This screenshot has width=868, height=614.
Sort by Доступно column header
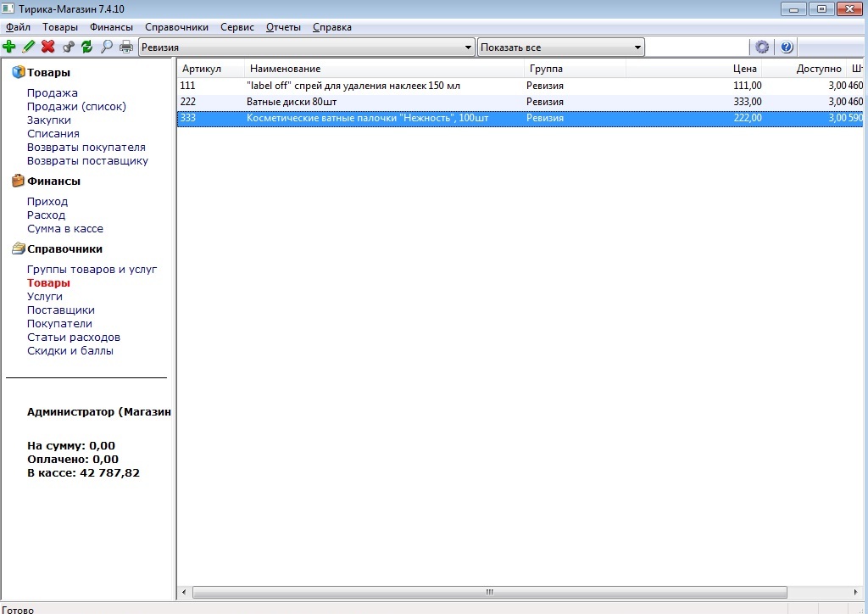tap(804, 69)
